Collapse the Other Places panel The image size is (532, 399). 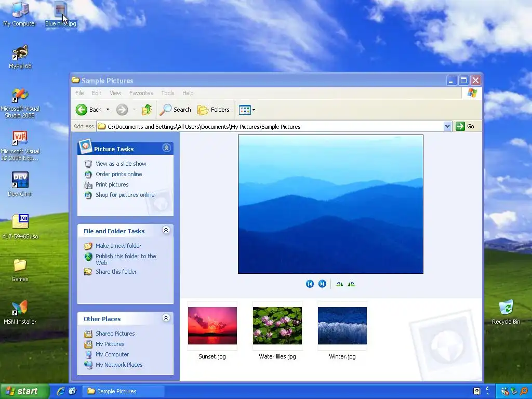coord(166,318)
